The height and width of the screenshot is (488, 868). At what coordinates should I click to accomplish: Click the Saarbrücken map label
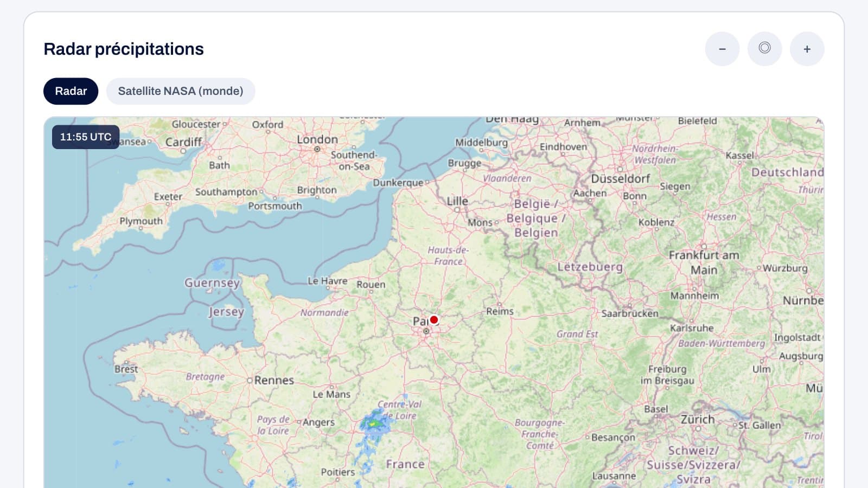(630, 313)
